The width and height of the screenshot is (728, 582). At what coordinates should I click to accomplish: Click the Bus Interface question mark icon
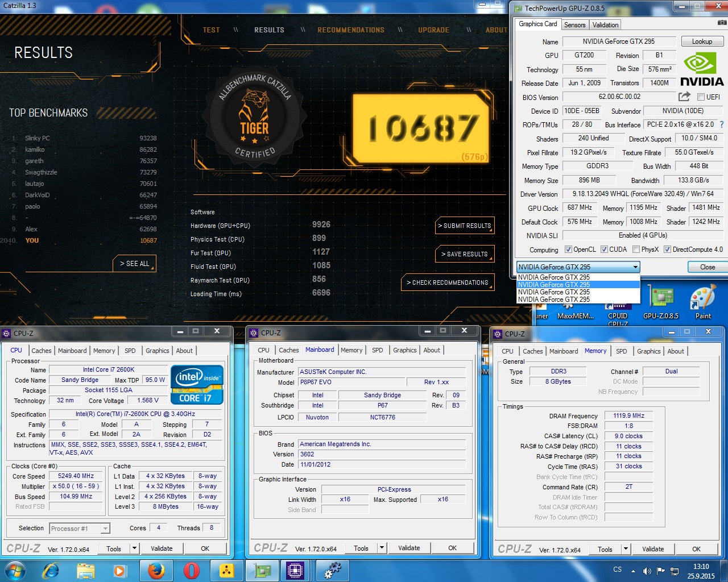[x=722, y=124]
